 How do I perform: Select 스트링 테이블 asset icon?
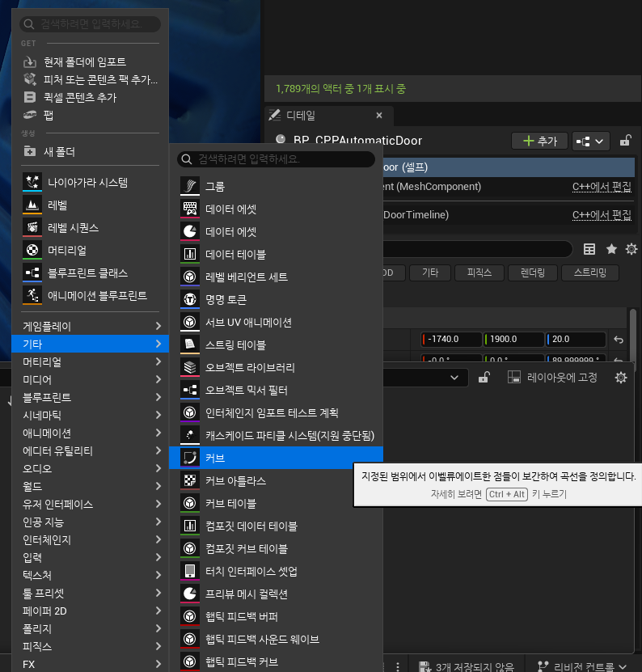pyautogui.click(x=190, y=344)
